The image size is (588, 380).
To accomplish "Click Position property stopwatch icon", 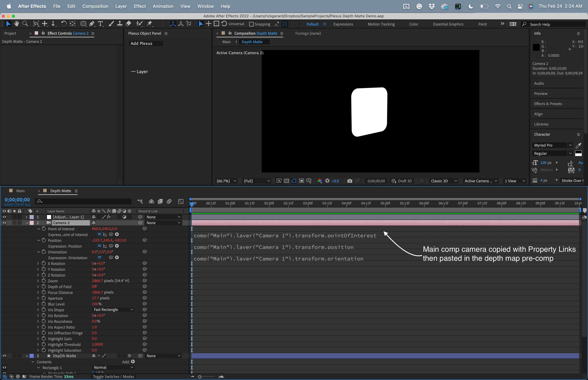I will (44, 240).
